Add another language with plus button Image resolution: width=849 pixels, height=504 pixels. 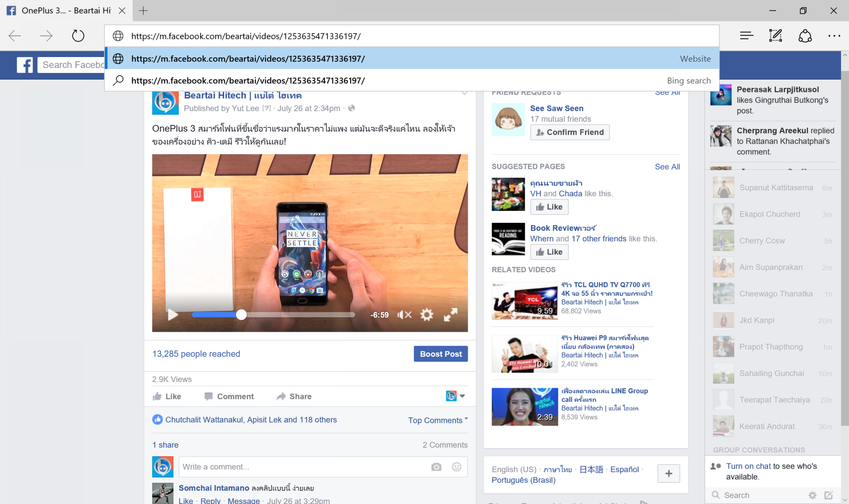(669, 473)
